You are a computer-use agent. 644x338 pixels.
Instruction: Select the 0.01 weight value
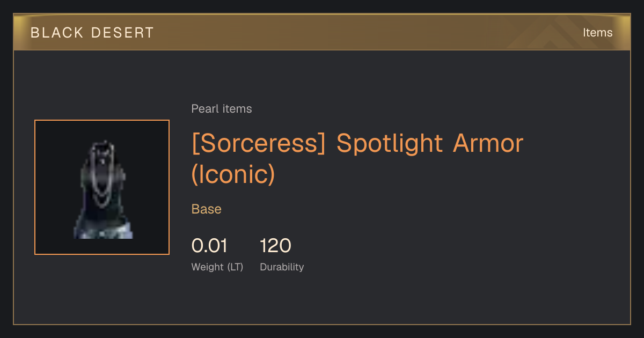(x=209, y=246)
